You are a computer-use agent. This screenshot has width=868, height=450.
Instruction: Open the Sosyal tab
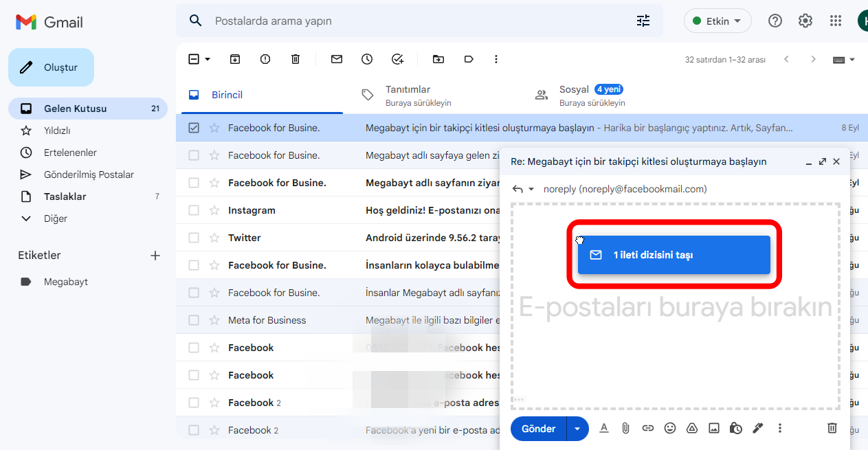[574, 95]
